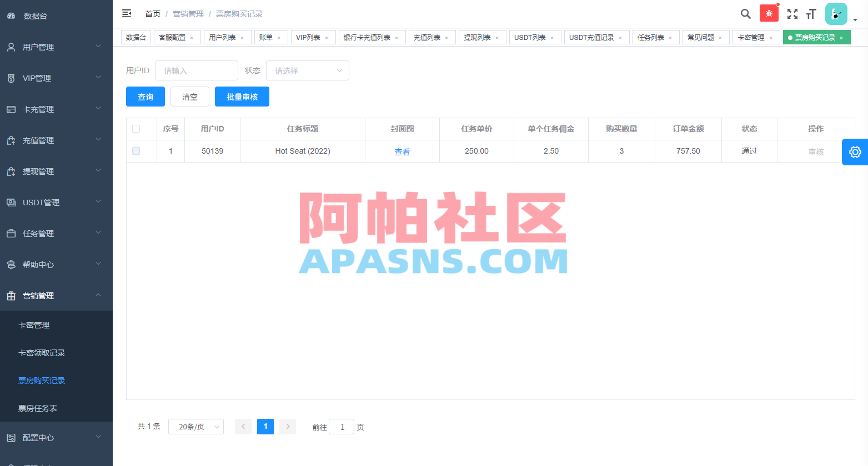Screen dimensions: 868x466
Task: Click the 审核 action in row 1
Action: click(816, 151)
